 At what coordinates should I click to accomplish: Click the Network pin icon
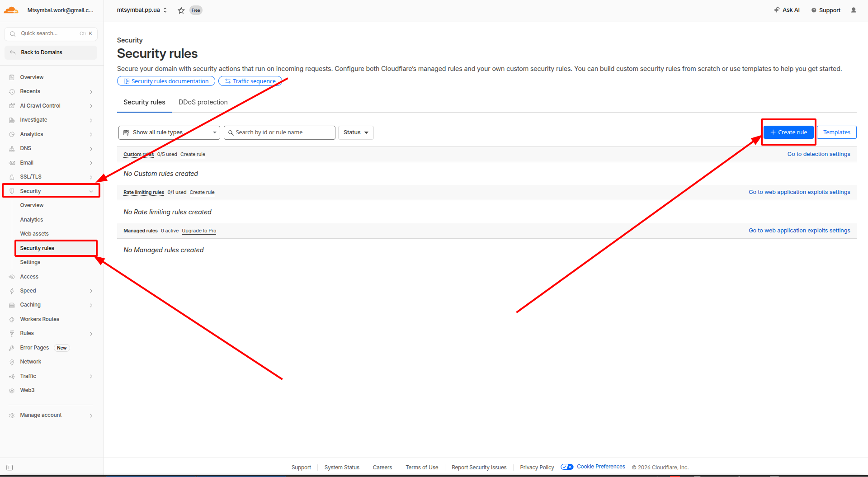click(x=12, y=362)
